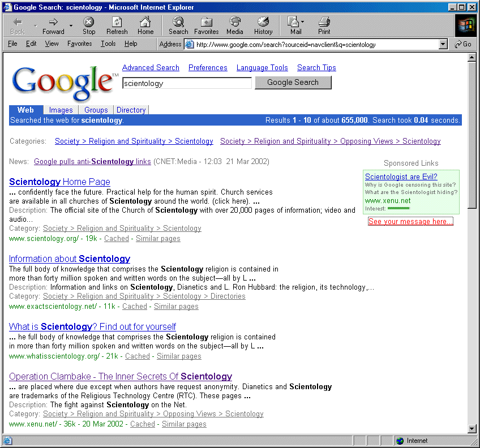Open the Search toolbar pane

tap(178, 26)
